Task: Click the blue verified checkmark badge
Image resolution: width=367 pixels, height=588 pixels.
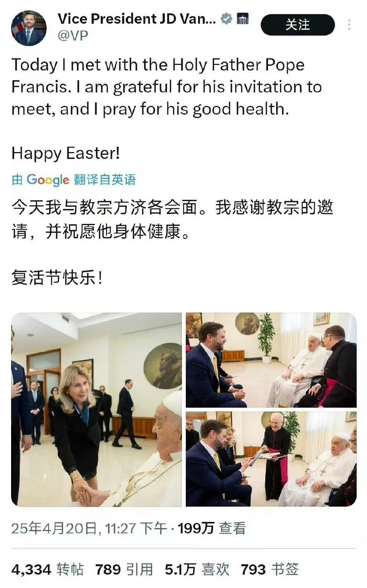Action: pyautogui.click(x=227, y=18)
